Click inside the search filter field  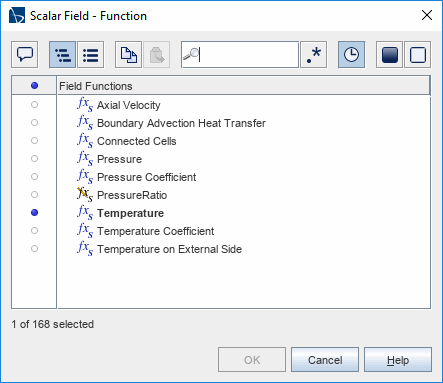(240, 55)
